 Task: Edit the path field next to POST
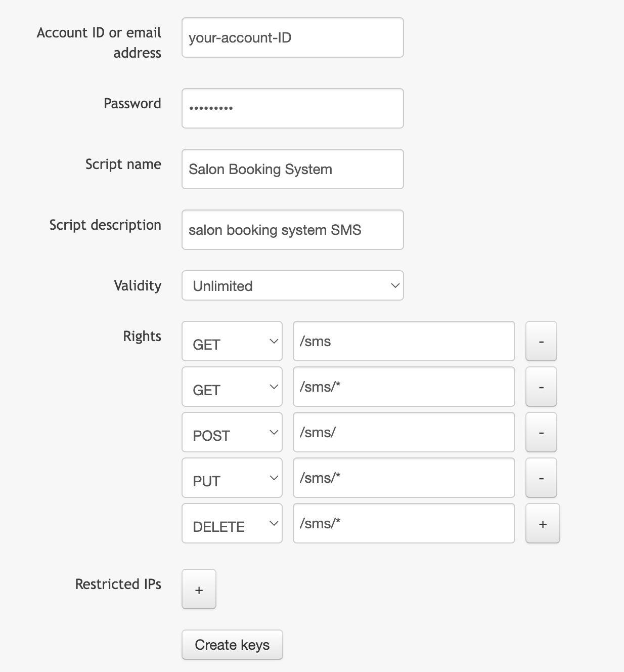tap(404, 432)
